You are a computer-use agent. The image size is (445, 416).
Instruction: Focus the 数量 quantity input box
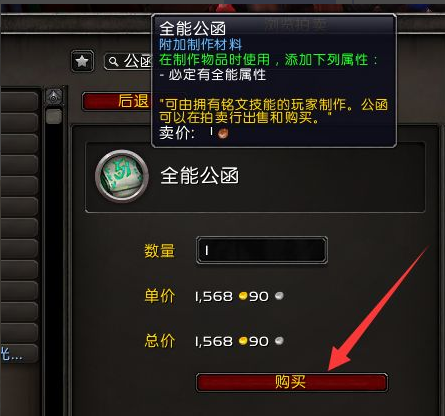(x=262, y=250)
